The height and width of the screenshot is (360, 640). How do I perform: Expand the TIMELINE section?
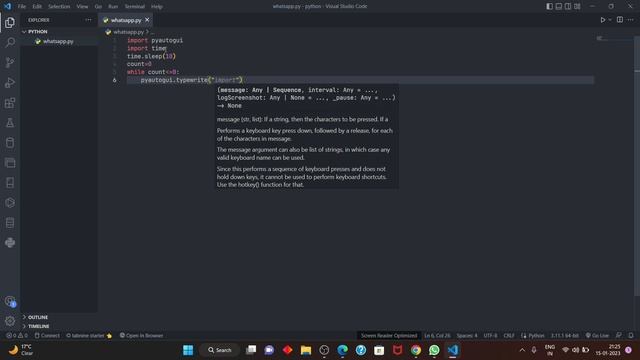[59, 326]
